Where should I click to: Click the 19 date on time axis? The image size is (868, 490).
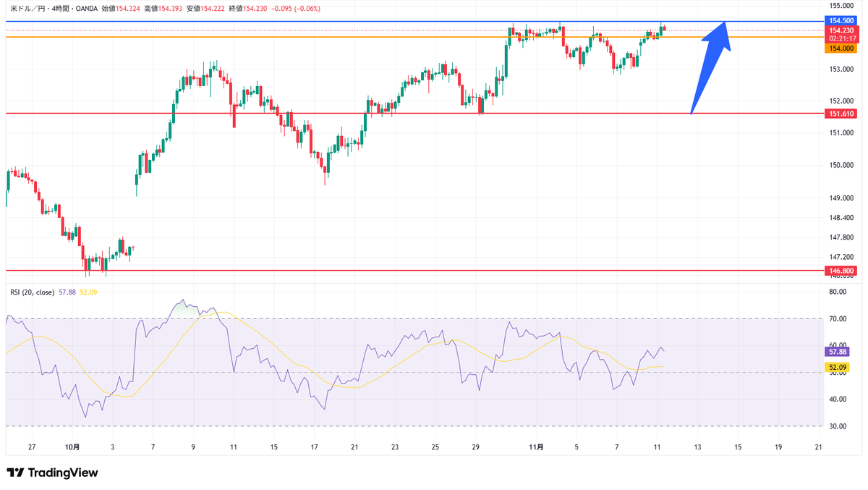click(x=778, y=448)
